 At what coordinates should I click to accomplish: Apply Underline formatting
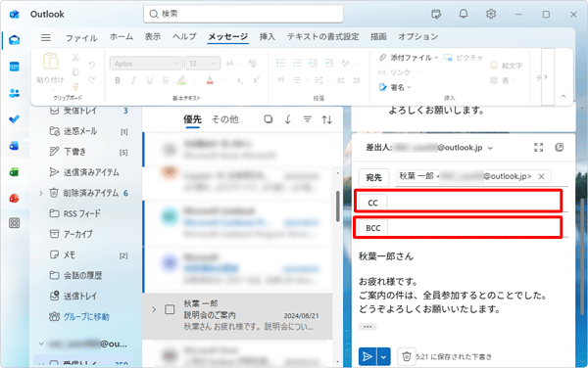150,80
